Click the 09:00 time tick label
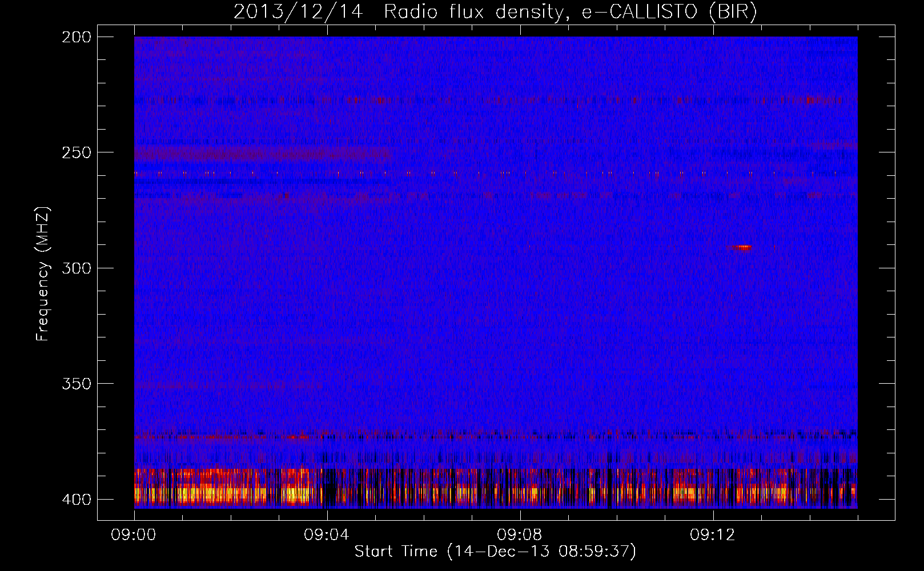 click(134, 535)
